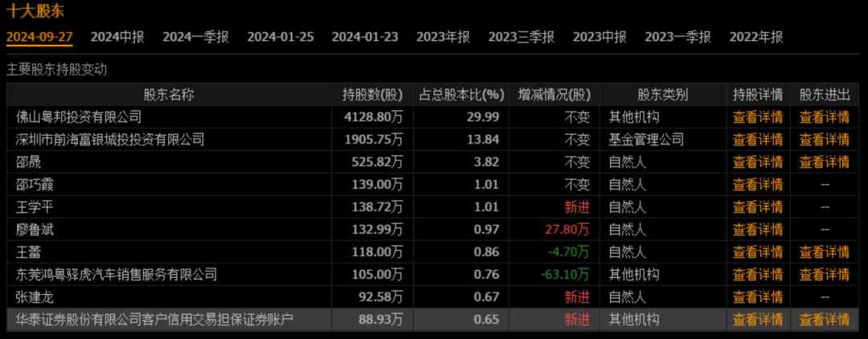Select 华泰证券股份有限公司客户信用交易担保证券账户 name
Viewport: 868px width, 339px height.
[154, 319]
